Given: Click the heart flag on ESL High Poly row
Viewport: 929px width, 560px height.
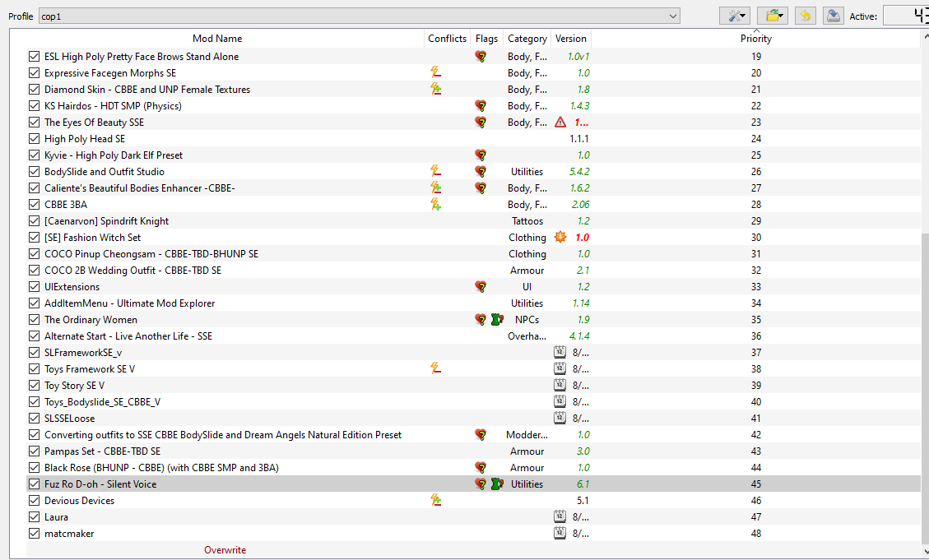Looking at the screenshot, I should pos(481,57).
